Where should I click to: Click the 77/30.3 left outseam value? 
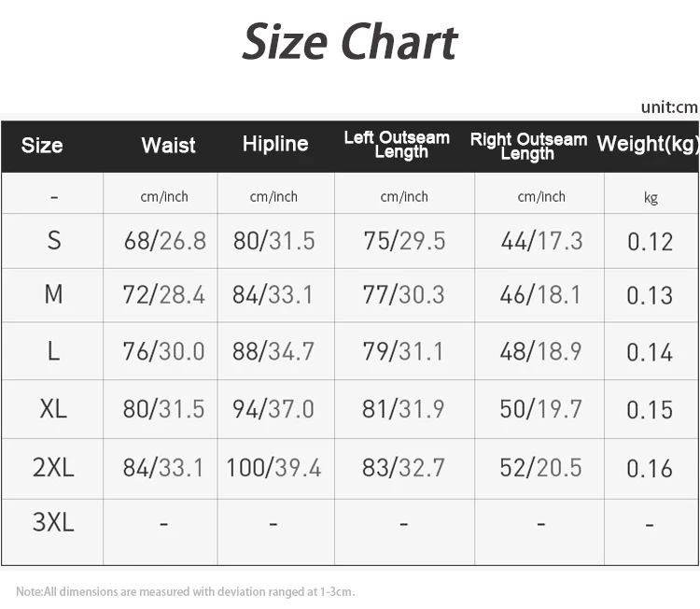[x=404, y=296]
